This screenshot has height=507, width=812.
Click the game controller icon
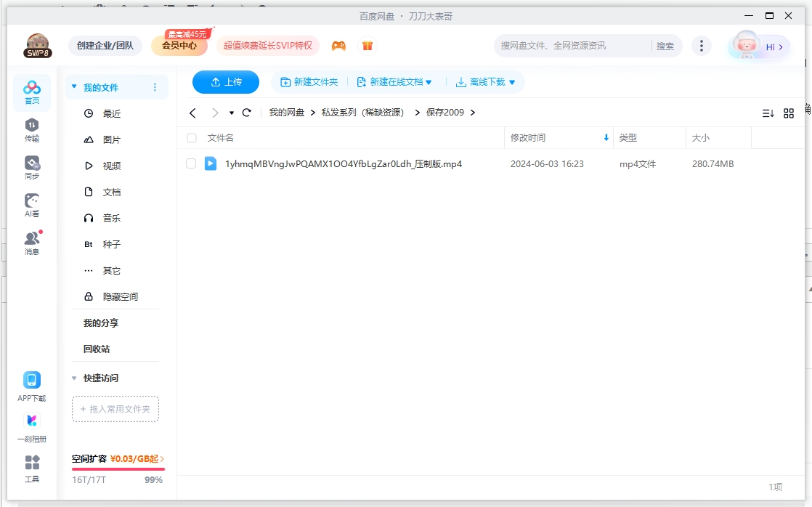pos(338,46)
